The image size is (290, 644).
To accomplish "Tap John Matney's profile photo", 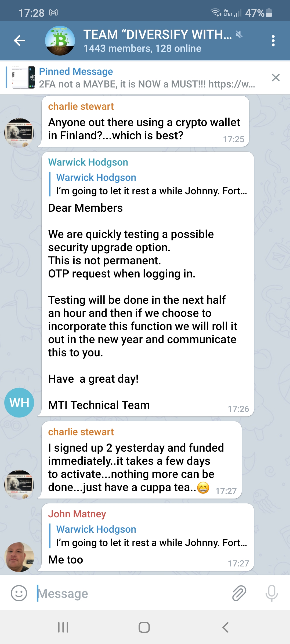I will (x=19, y=557).
